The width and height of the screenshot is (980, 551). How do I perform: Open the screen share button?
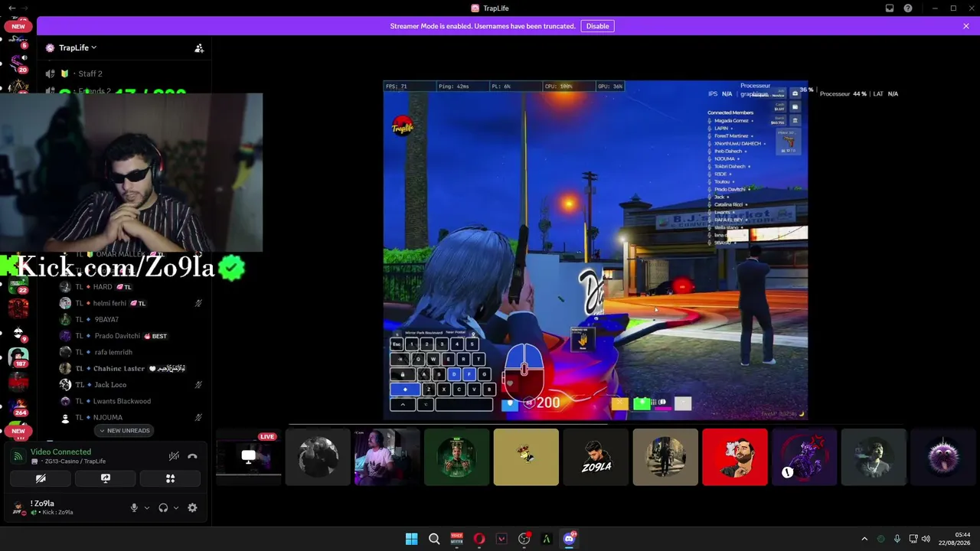click(x=106, y=478)
